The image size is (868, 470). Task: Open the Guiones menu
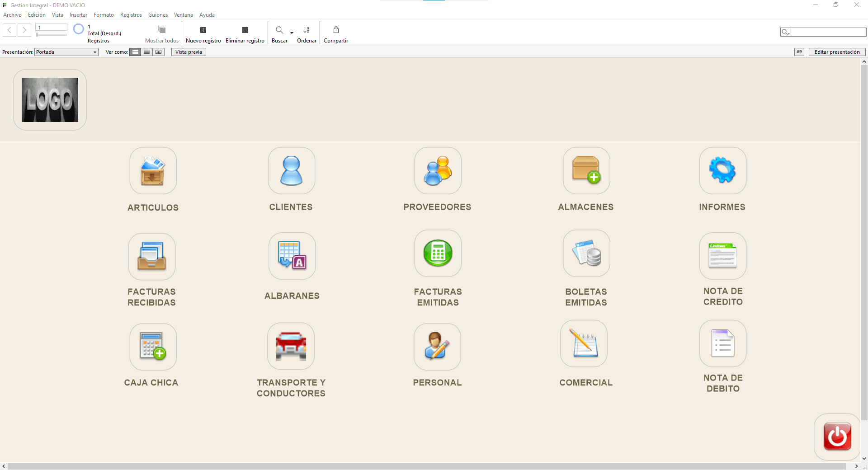click(158, 15)
